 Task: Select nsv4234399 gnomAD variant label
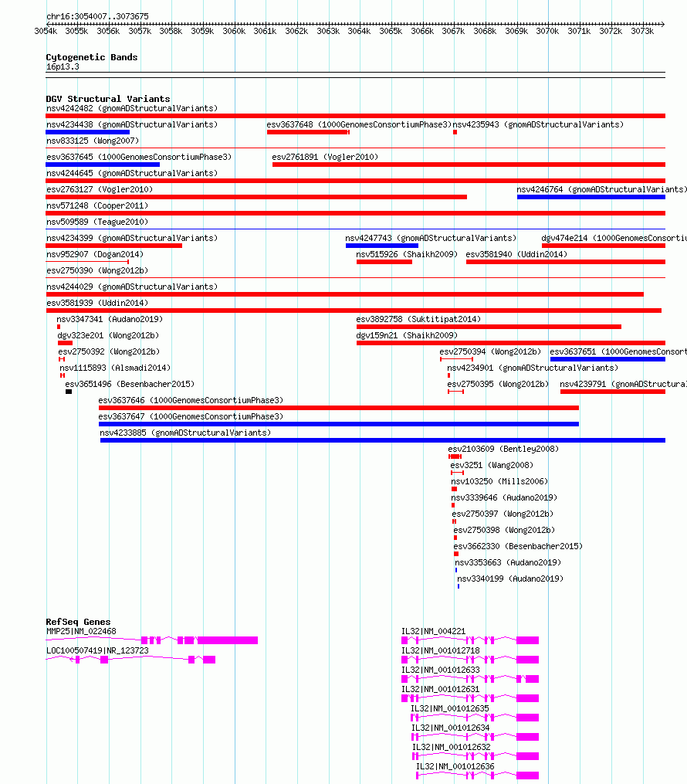coord(132,239)
